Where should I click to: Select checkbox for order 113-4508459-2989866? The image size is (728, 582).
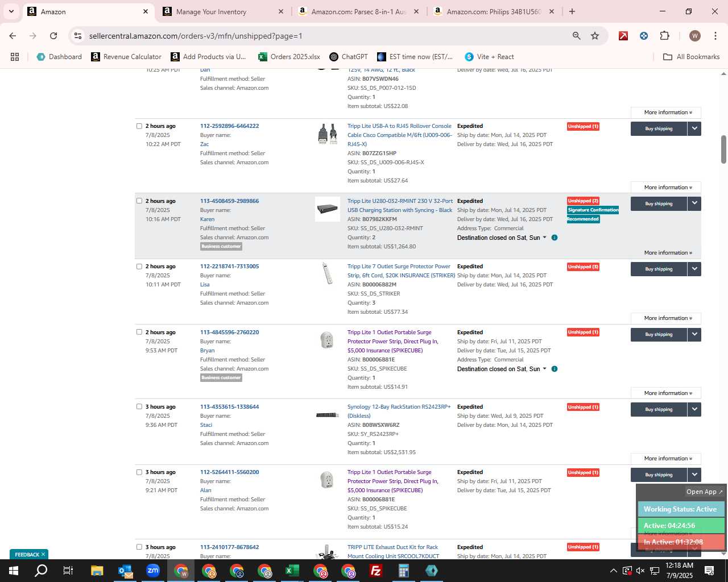139,201
